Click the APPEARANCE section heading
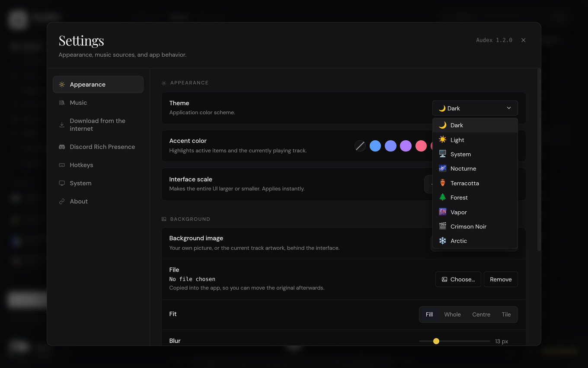The width and height of the screenshot is (588, 368). 189,83
